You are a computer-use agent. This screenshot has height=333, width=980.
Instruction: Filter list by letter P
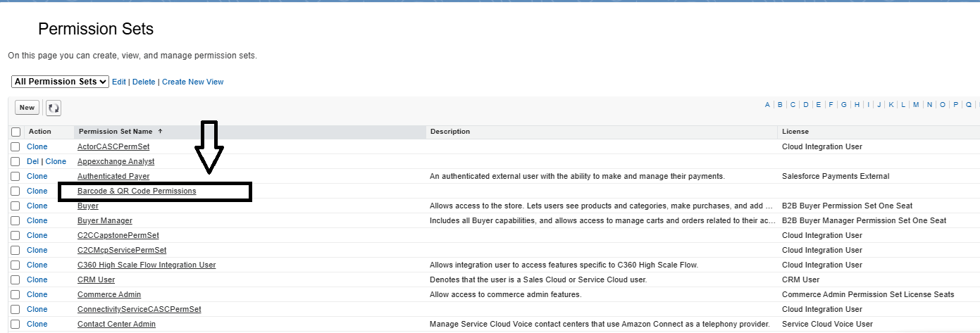click(956, 105)
